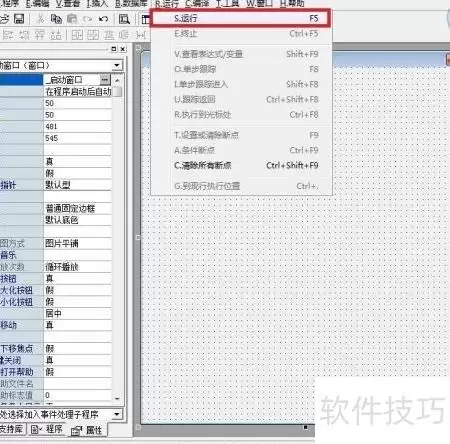Click the left-align components icon
Viewport: 450px width, 444px height.
click(x=8, y=35)
